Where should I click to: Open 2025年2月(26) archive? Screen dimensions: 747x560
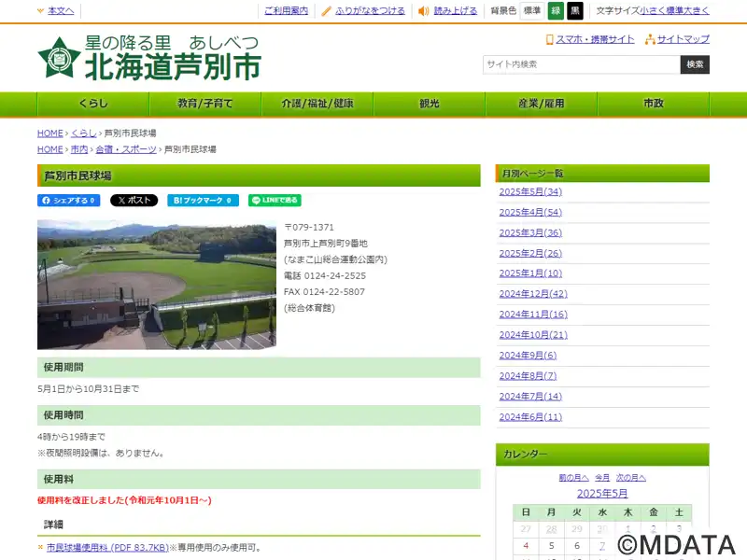click(530, 253)
